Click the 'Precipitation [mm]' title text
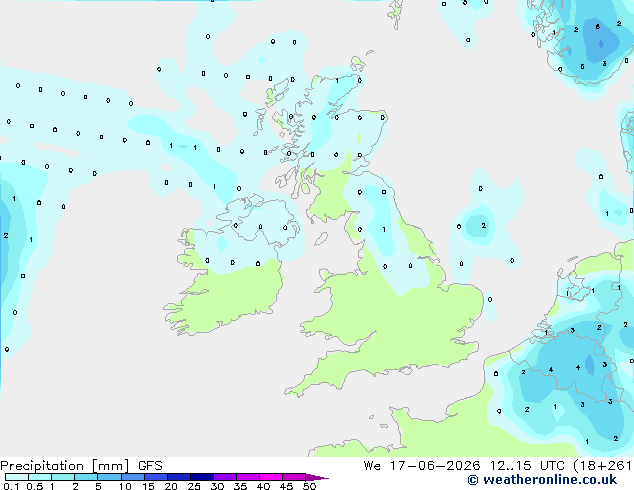The image size is (634, 490). coord(65,466)
